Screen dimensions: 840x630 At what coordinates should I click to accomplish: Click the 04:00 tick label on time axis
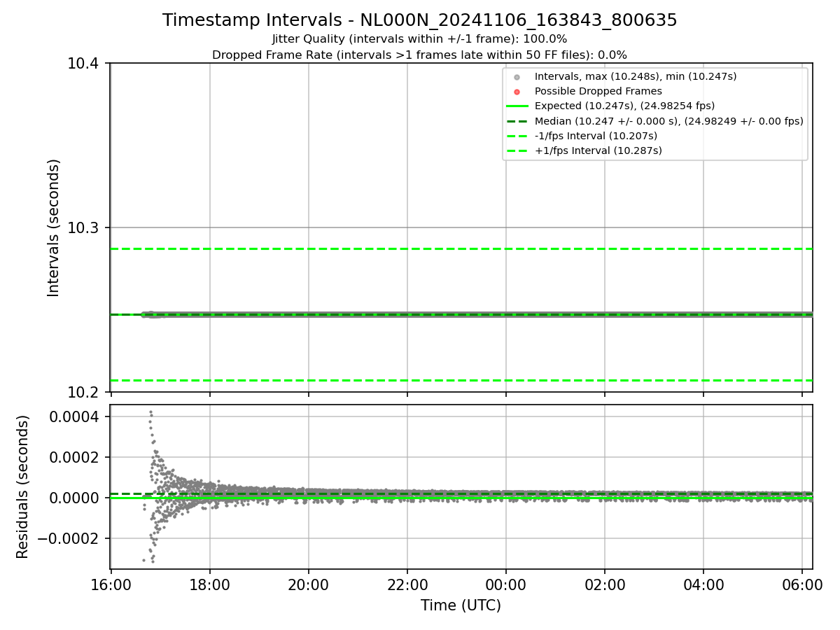click(703, 583)
